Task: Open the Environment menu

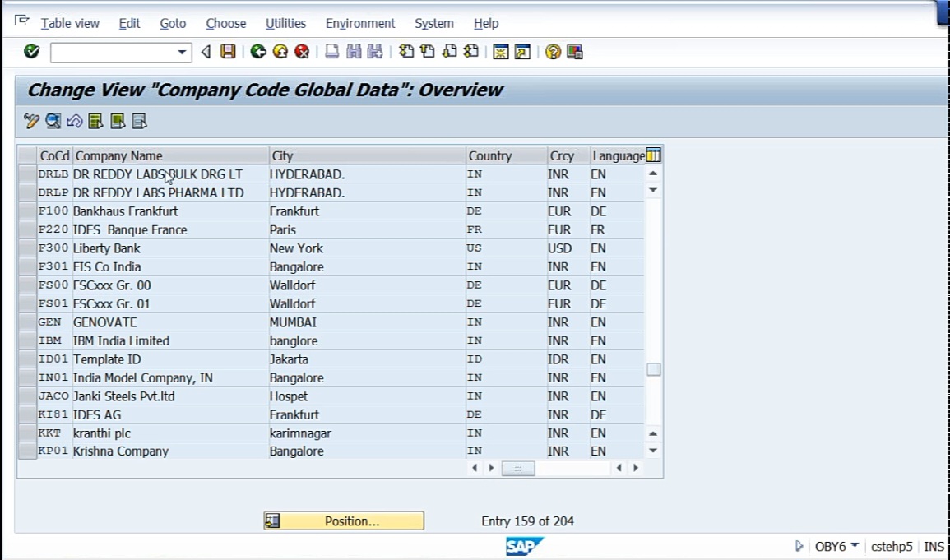Action: click(360, 24)
